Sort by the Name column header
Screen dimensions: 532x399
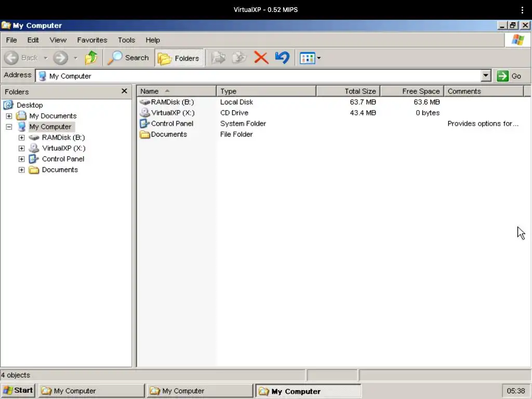(177, 91)
